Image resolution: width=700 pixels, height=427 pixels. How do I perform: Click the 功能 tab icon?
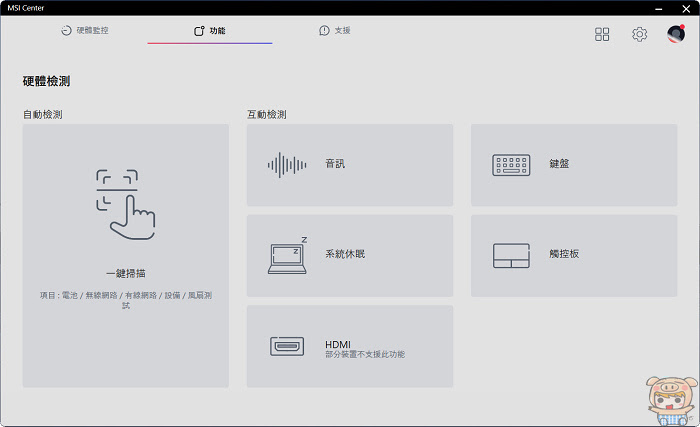(199, 30)
